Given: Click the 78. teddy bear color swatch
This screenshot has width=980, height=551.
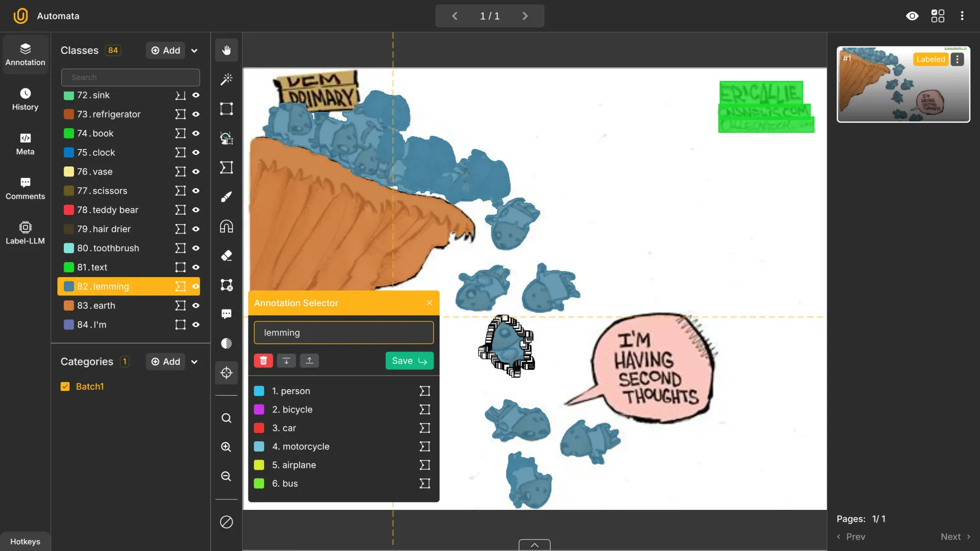Looking at the screenshot, I should tap(69, 210).
